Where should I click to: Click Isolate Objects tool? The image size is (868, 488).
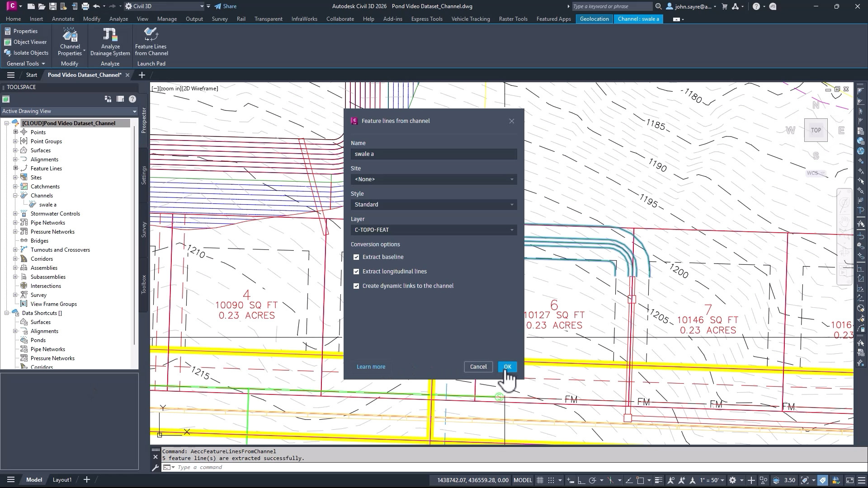point(26,53)
